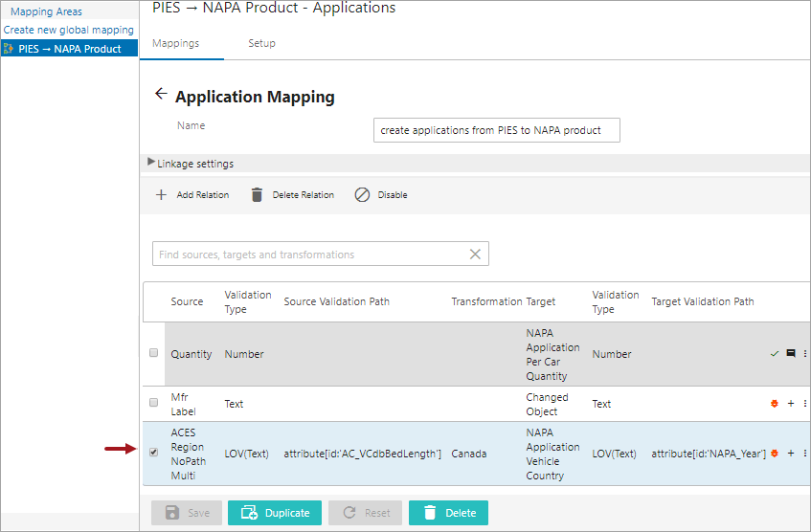Click orange warning icon on Mfr Label row
The height and width of the screenshot is (532, 811).
coord(775,404)
